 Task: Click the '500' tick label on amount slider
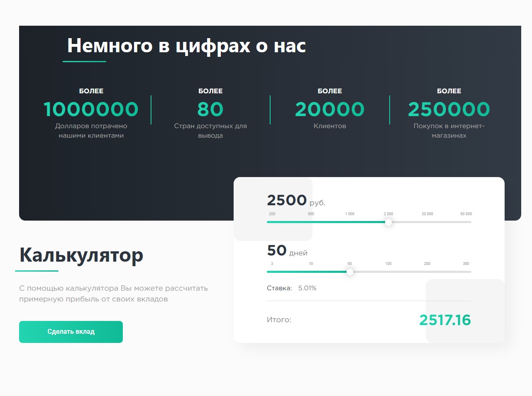pyautogui.click(x=311, y=214)
